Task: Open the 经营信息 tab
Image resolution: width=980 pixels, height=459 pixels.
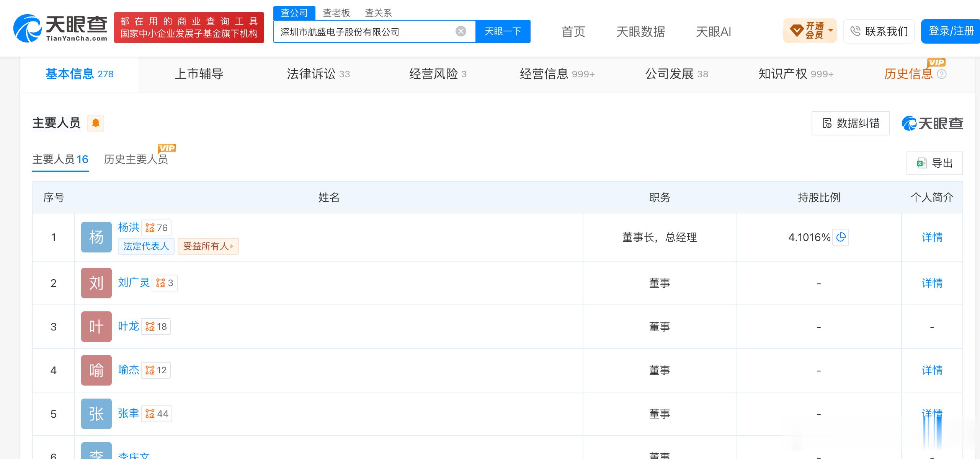Action: (557, 74)
